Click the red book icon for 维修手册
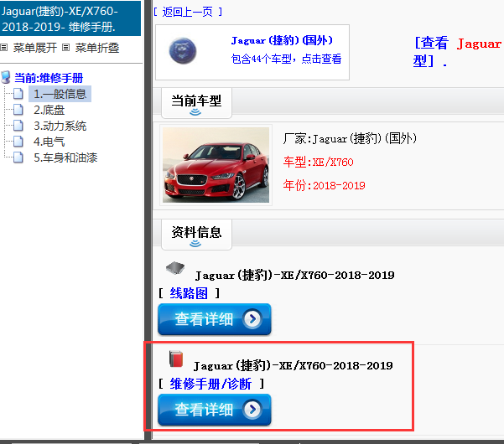The height and width of the screenshot is (444, 504). [176, 359]
